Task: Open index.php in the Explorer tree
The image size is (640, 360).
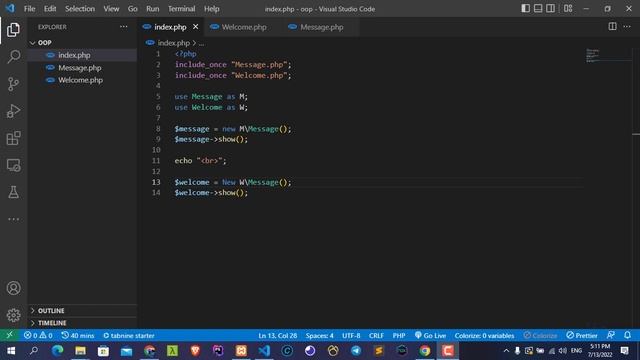Action: (x=82, y=55)
